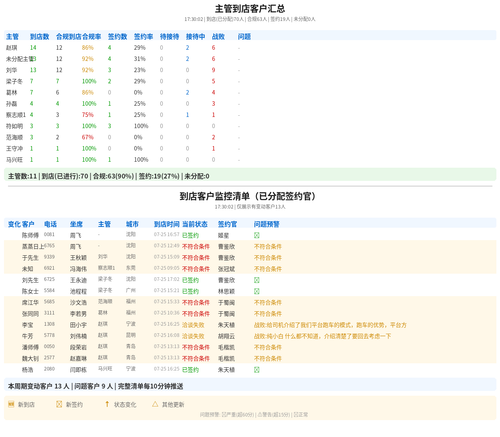Click arrival time 07-25 16:57
The image size is (500, 437).
(167, 235)
